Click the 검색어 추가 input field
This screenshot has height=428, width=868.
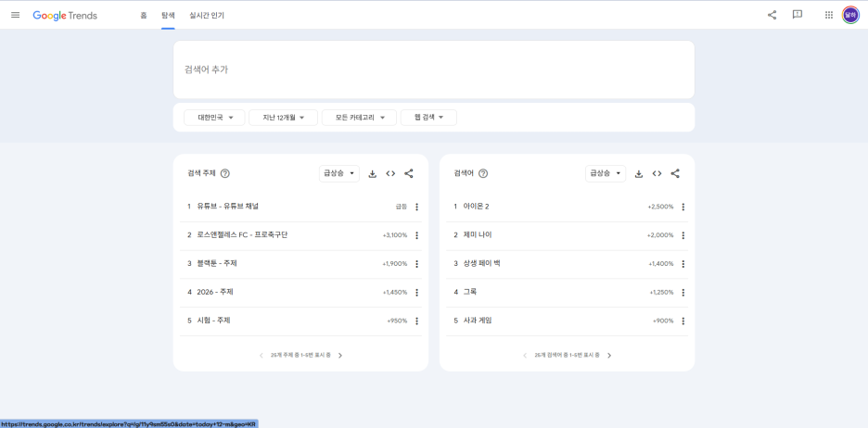[x=433, y=69]
